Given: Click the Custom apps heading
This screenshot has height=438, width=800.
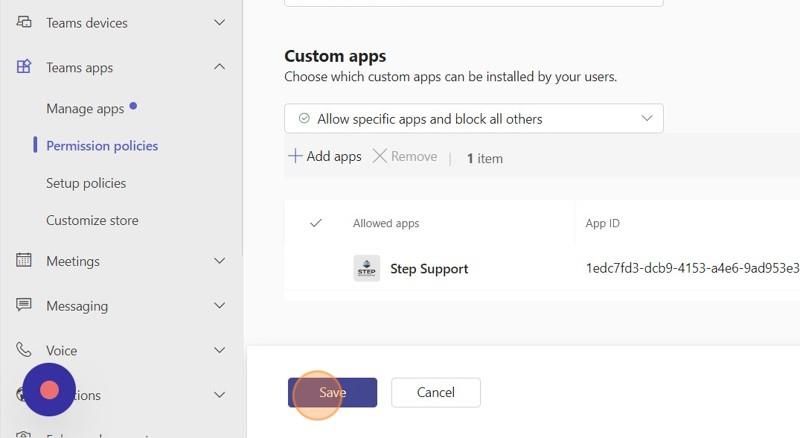Looking at the screenshot, I should click(335, 56).
